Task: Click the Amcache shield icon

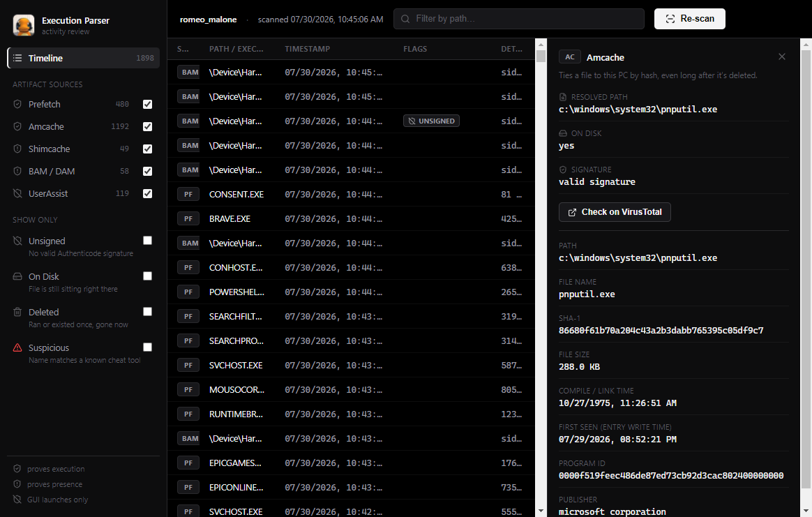Action: 17,126
